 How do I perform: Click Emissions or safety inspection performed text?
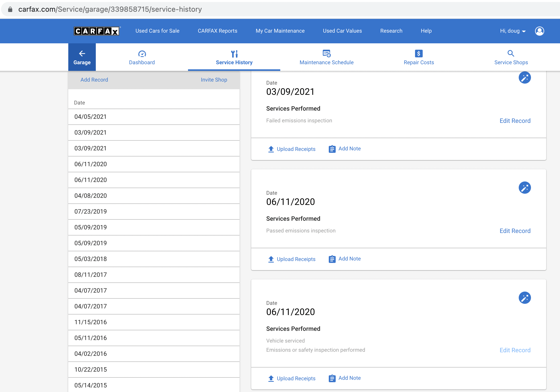coord(316,350)
